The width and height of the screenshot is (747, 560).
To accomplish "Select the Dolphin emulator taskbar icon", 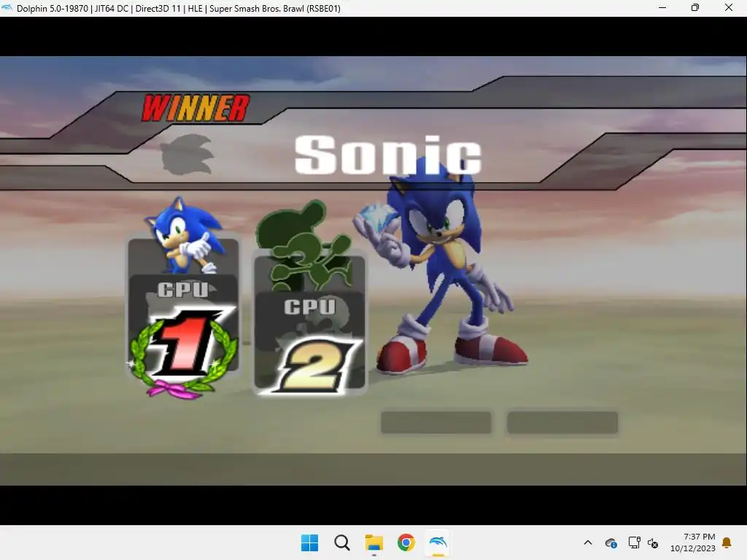I will click(x=438, y=542).
